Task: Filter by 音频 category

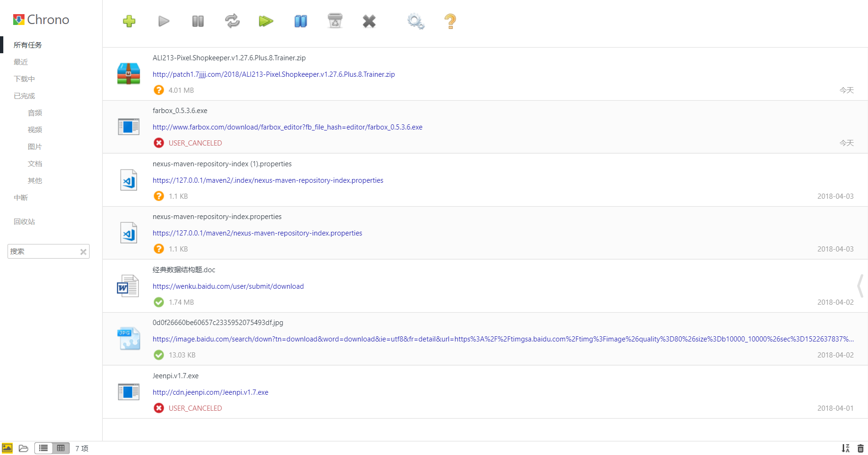Action: tap(35, 113)
